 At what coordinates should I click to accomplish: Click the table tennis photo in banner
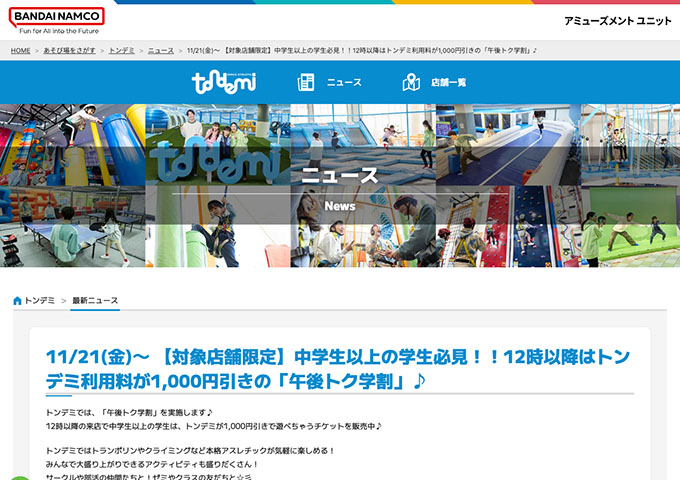pos(72,226)
